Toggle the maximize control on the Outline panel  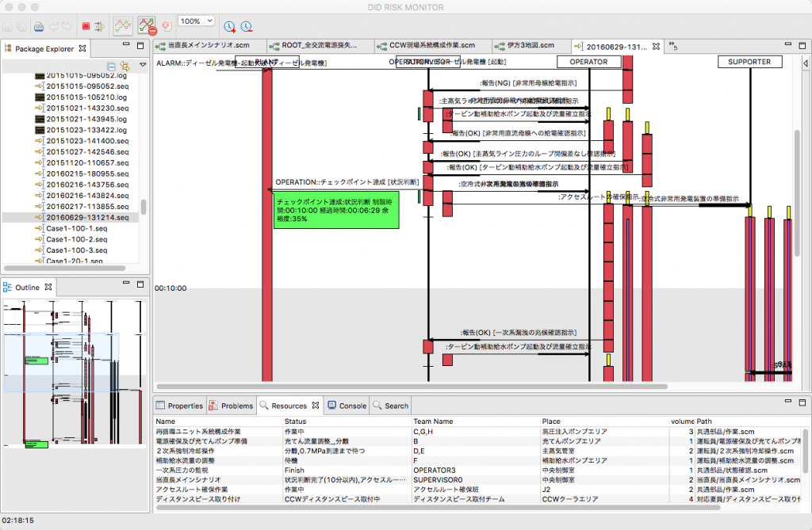140,284
